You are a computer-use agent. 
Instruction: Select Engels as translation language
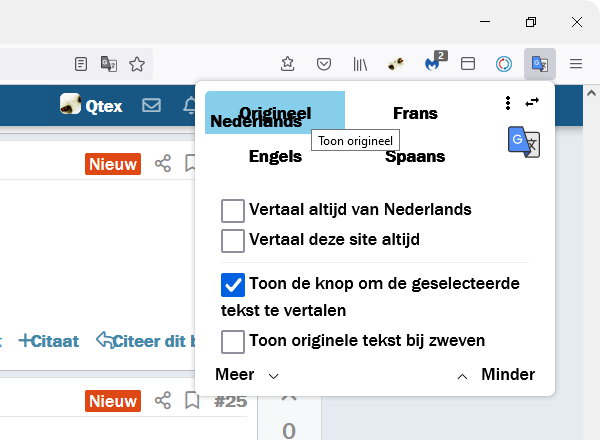pos(275,156)
